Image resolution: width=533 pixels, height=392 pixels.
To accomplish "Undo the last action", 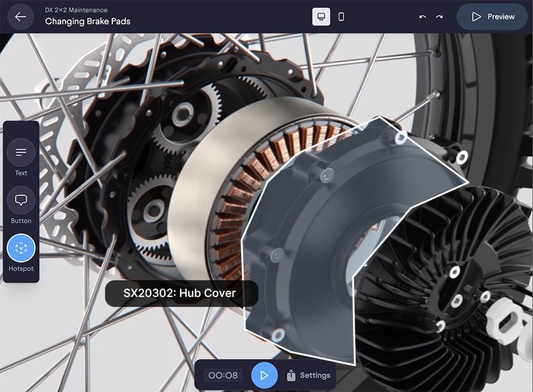I will [422, 17].
